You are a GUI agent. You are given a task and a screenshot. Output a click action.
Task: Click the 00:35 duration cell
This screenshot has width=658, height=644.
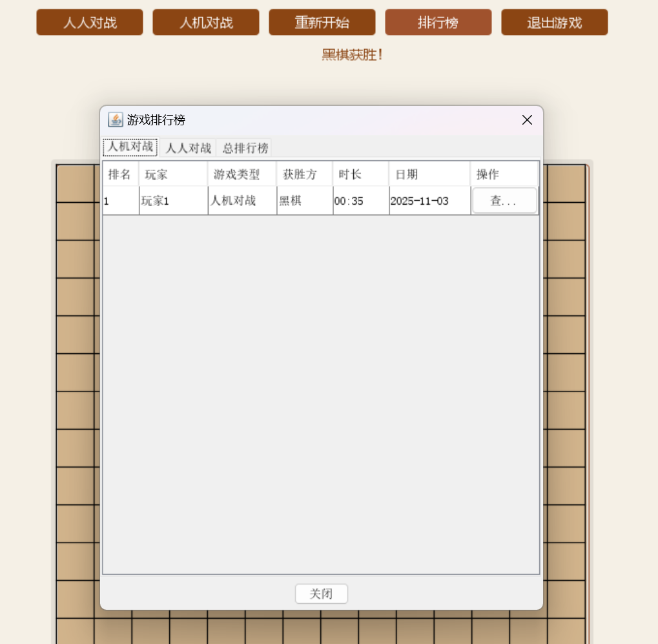click(x=361, y=201)
